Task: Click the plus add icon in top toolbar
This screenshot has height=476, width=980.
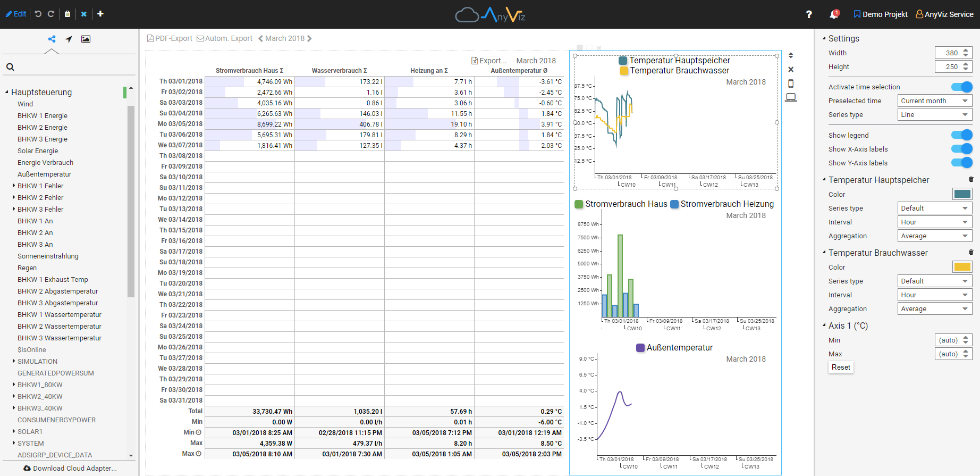Action: 100,14
